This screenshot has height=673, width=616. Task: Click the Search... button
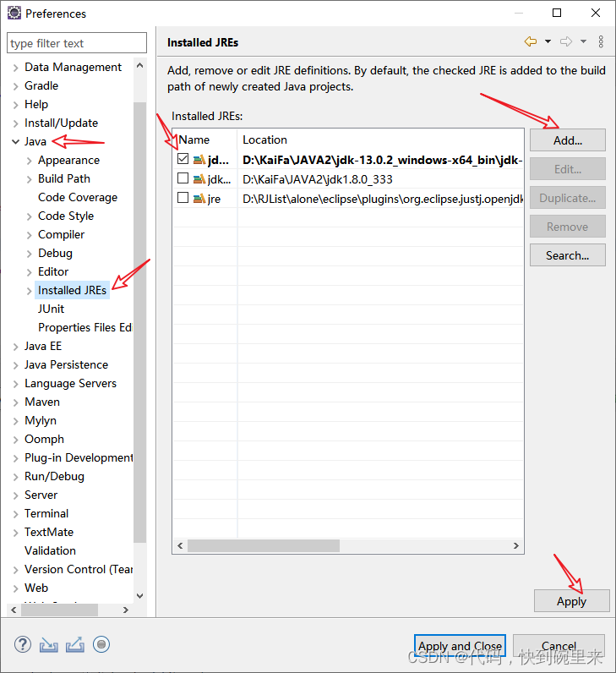[568, 255]
